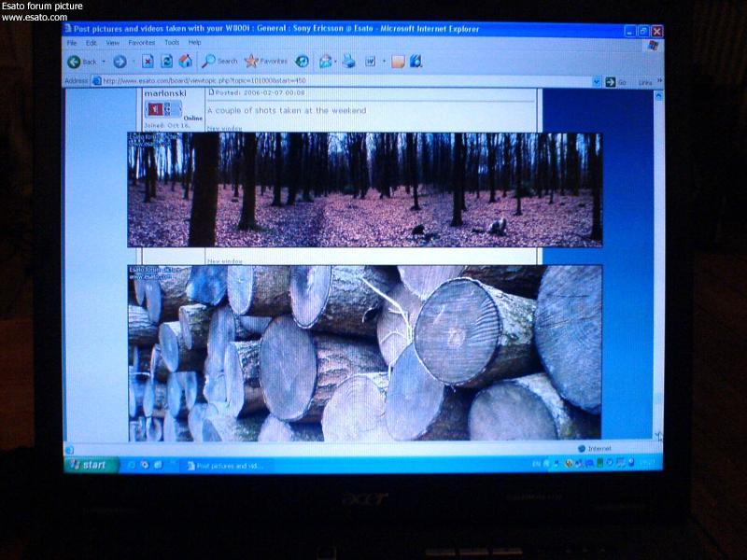Open the Forward history dropdown arrow
The width and height of the screenshot is (747, 560).
(134, 62)
